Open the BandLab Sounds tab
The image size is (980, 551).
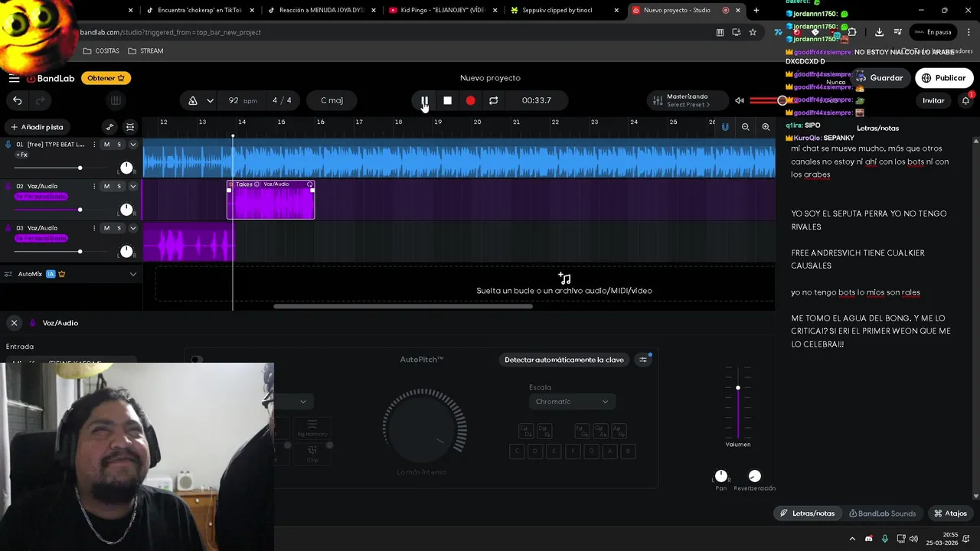point(882,514)
